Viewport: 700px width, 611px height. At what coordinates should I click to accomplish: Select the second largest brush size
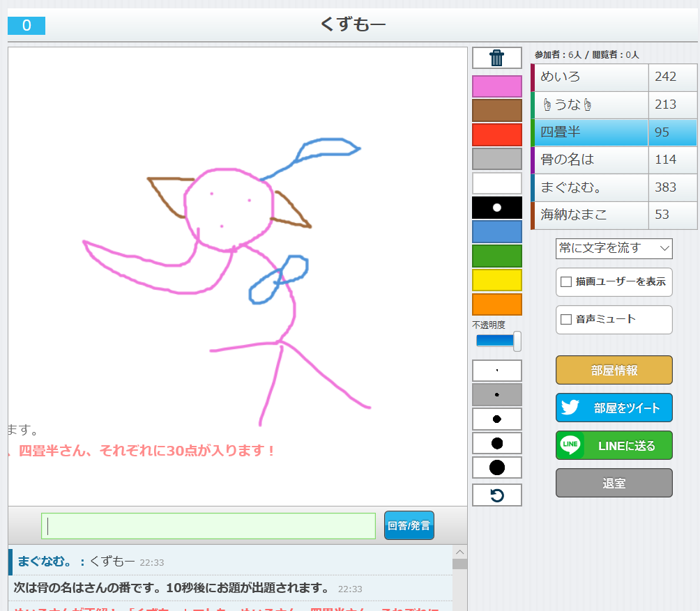tap(497, 443)
